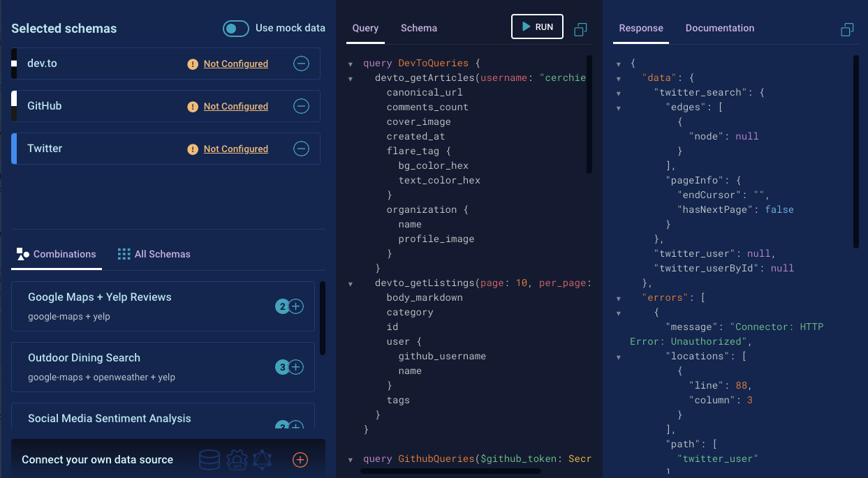Screen dimensions: 868x478
Task: Collapse the "edges" array in the response
Action: click(x=619, y=107)
